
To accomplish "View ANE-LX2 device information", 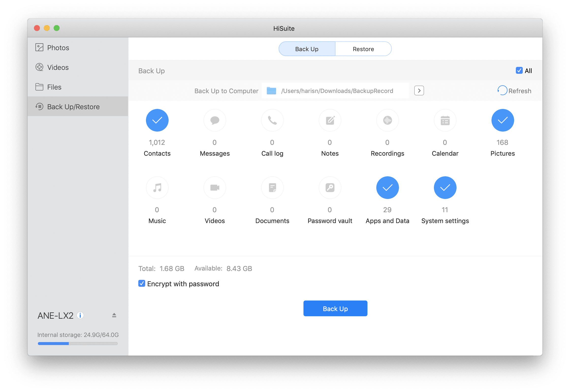I will (x=80, y=315).
